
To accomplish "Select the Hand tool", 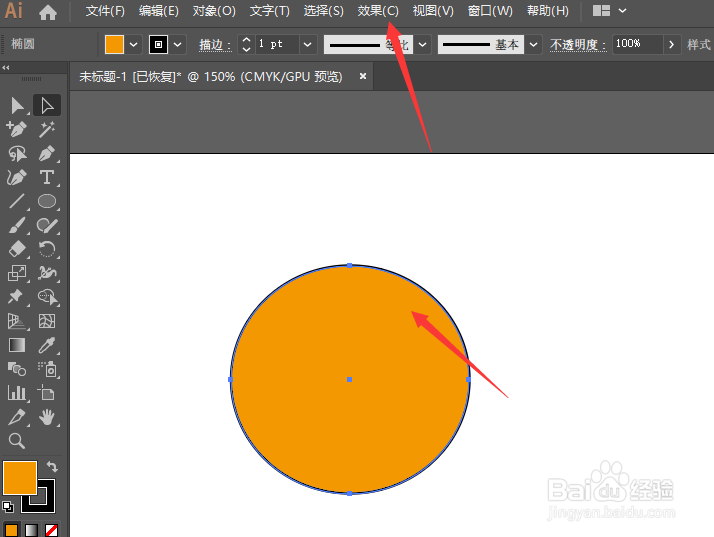I will 46,417.
